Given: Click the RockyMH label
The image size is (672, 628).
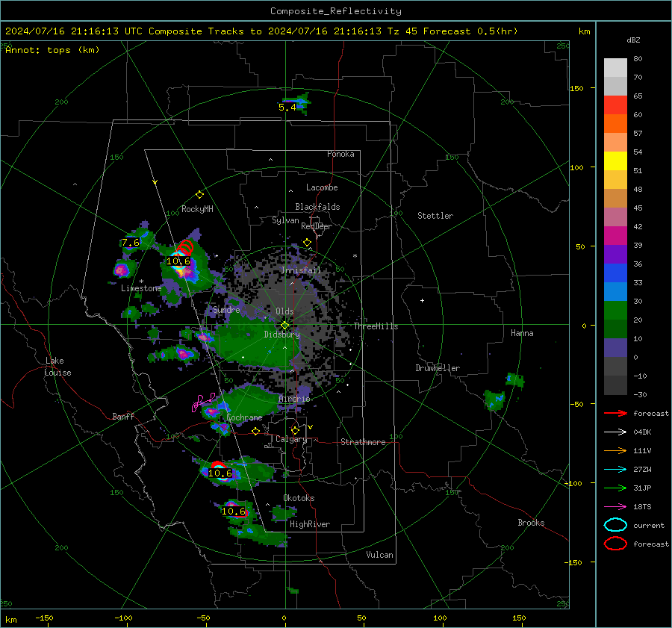Looking at the screenshot, I should (x=197, y=209).
